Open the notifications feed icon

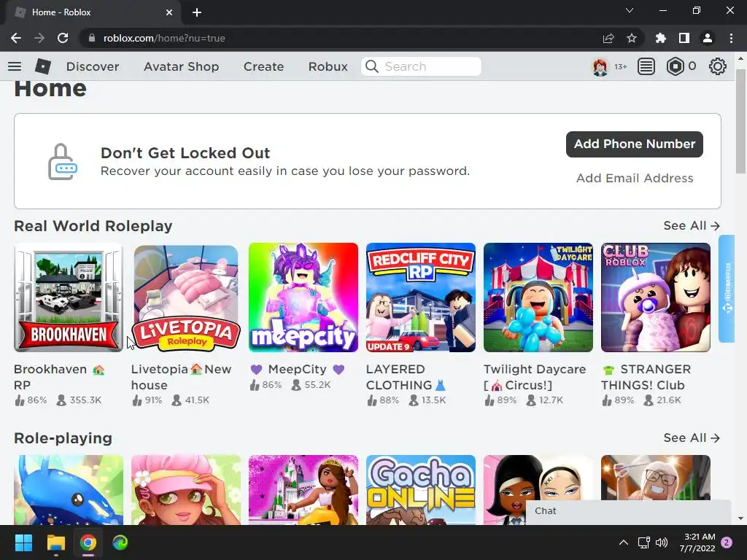point(646,66)
